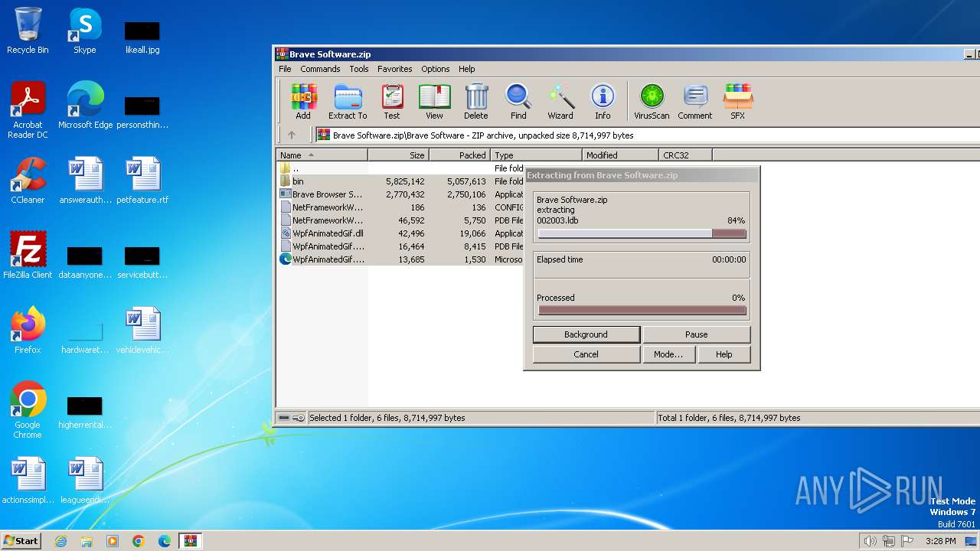
Task: Select the Acrobat Reader DC shortcut
Action: pos(28,111)
